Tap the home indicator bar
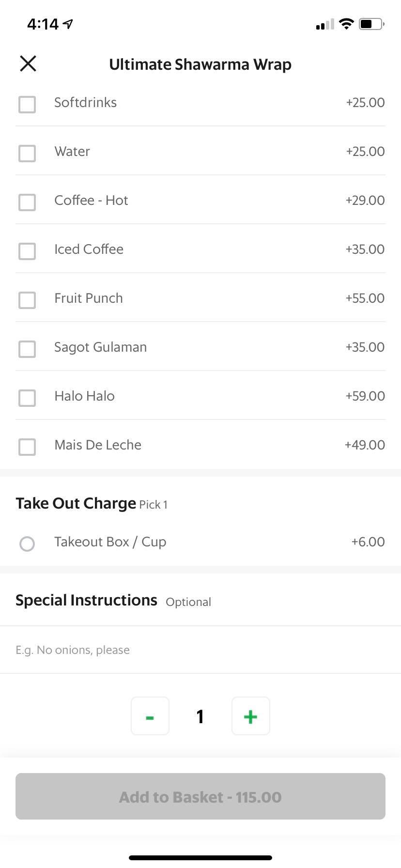The width and height of the screenshot is (401, 868). 200,858
